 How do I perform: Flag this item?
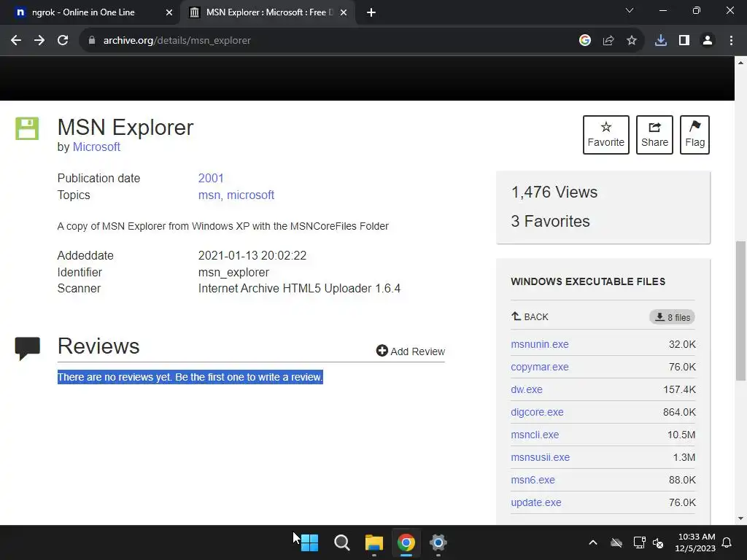point(694,135)
